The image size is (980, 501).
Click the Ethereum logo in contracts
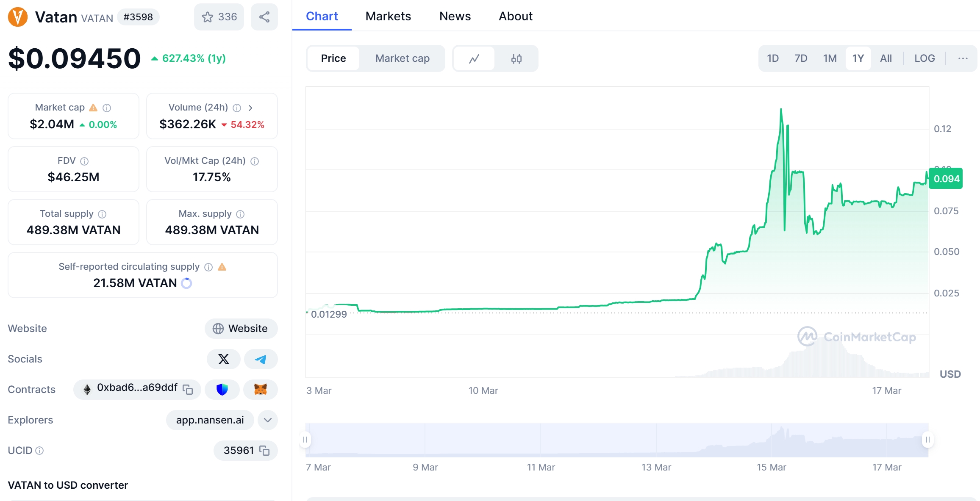87,390
